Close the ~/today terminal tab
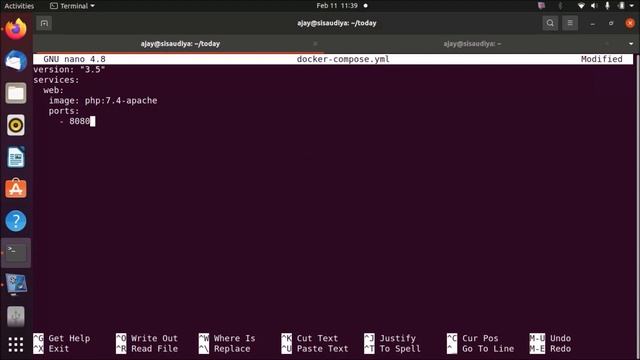 315,44
